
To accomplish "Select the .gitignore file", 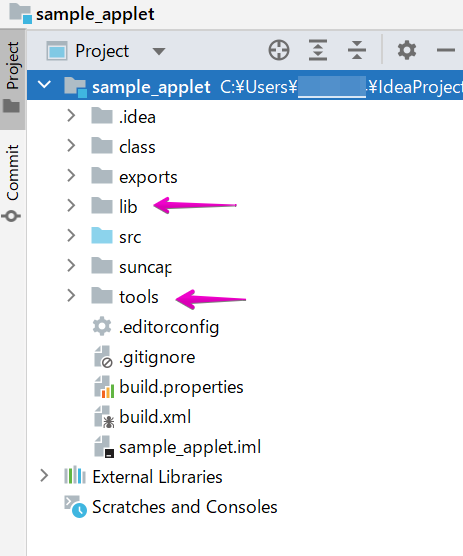I will click(157, 357).
